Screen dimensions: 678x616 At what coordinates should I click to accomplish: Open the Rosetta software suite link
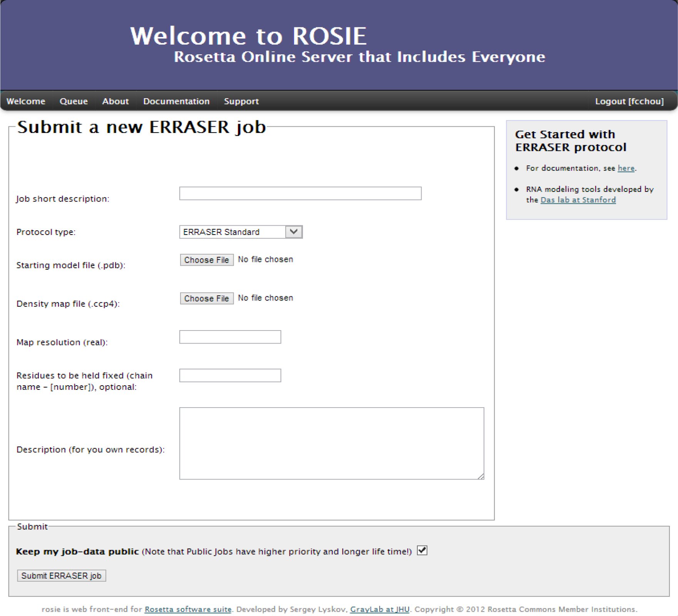click(188, 609)
